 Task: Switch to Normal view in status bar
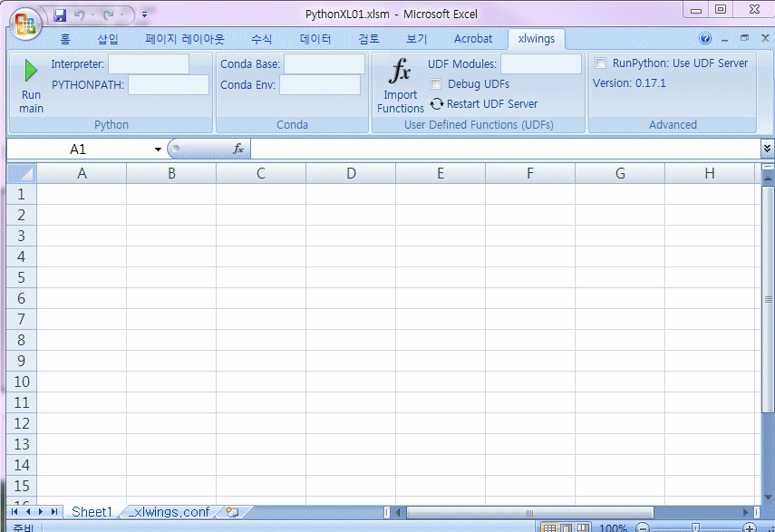[549, 528]
